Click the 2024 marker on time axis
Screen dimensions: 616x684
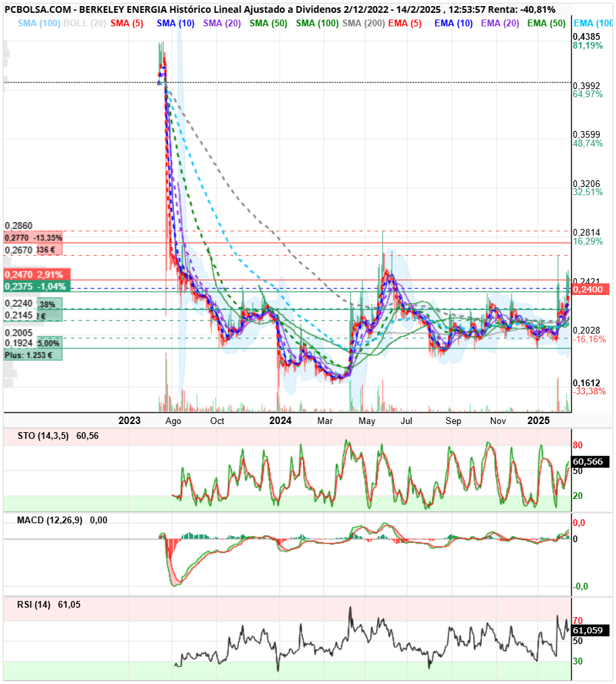(280, 421)
